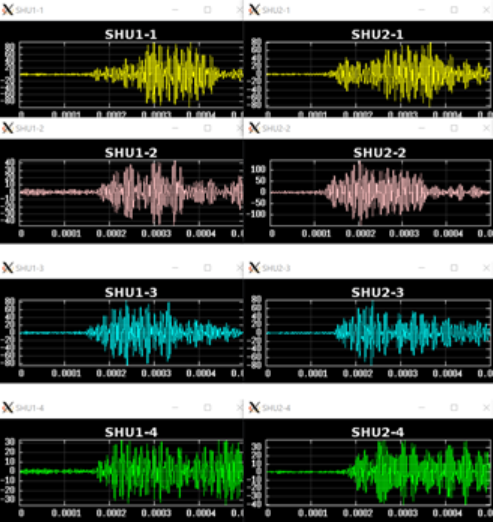493x529 pixels.
Task: Click the 0.0003 x-axis label in SHU1-2 plot
Action: click(x=156, y=233)
